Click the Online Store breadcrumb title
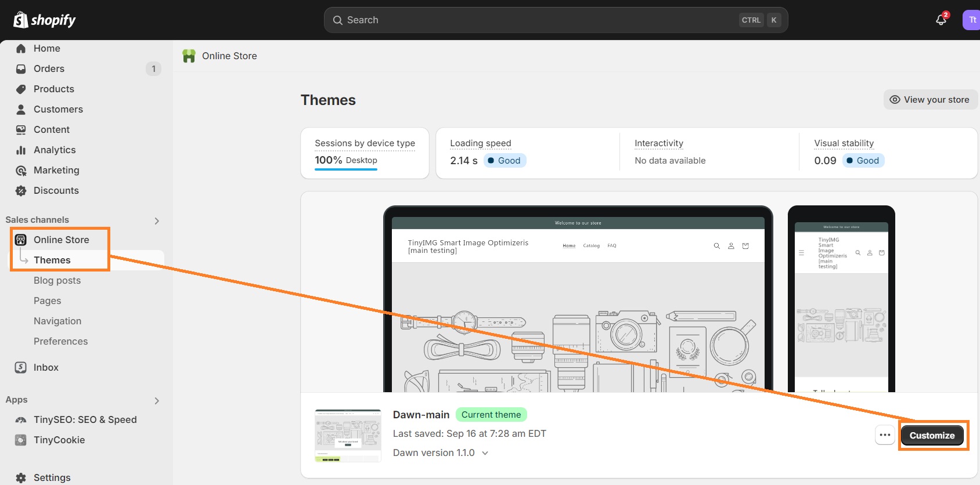Screen dimensions: 980x485 pos(229,56)
